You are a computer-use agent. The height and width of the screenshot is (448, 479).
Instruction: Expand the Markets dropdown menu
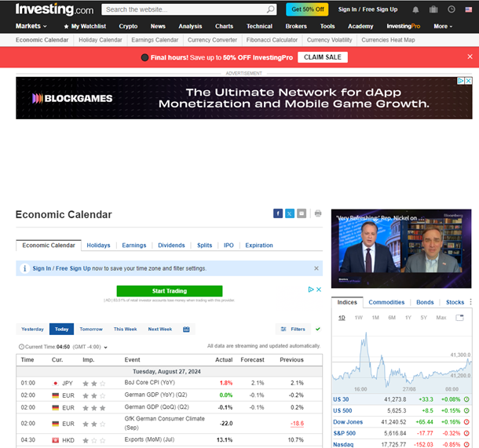[31, 26]
